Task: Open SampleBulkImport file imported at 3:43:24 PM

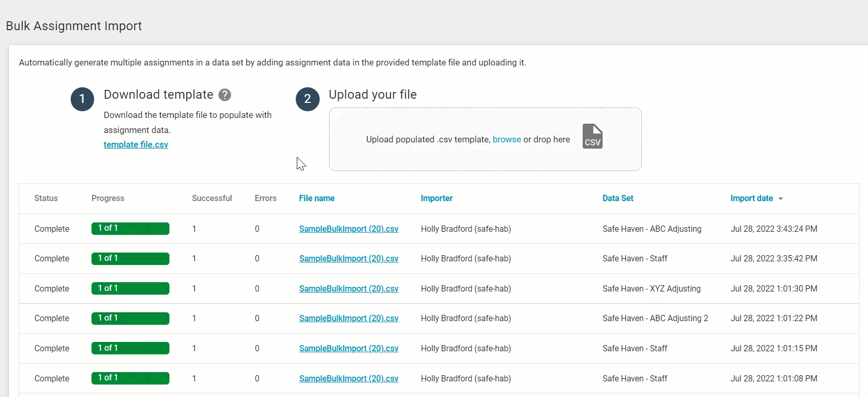Action: (348, 229)
